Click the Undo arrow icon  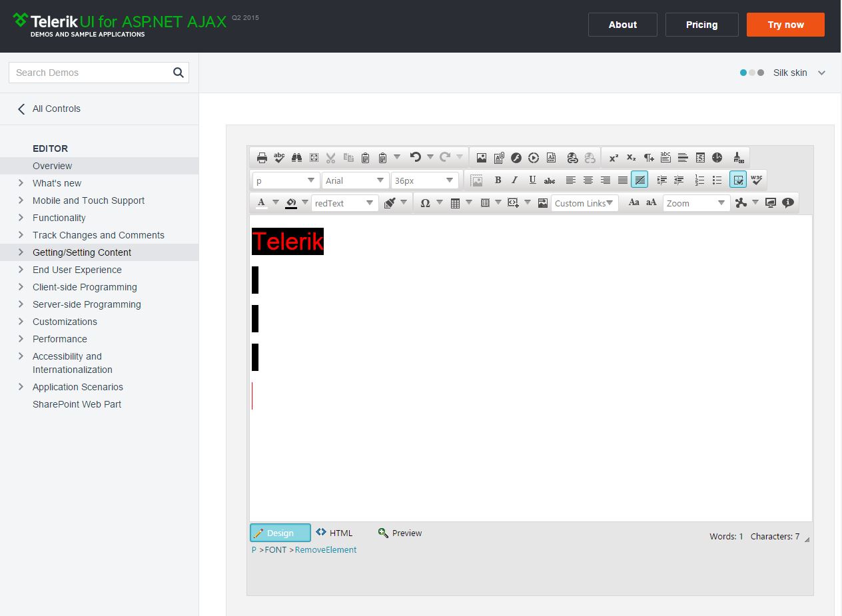(x=415, y=157)
